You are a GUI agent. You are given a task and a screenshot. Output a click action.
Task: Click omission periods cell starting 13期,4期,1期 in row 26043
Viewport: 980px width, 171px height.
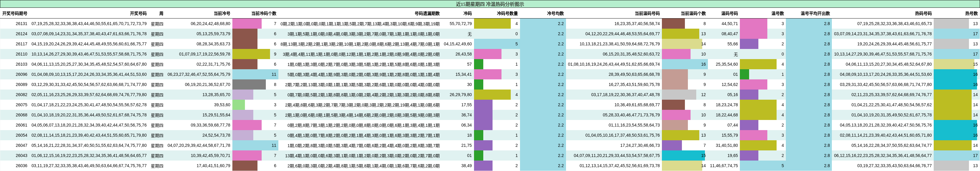tap(362, 155)
